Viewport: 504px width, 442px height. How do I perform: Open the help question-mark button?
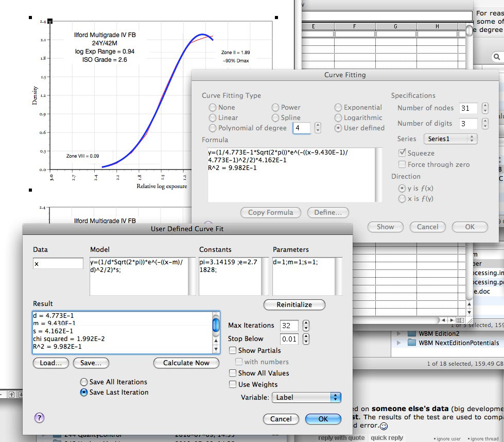click(39, 418)
